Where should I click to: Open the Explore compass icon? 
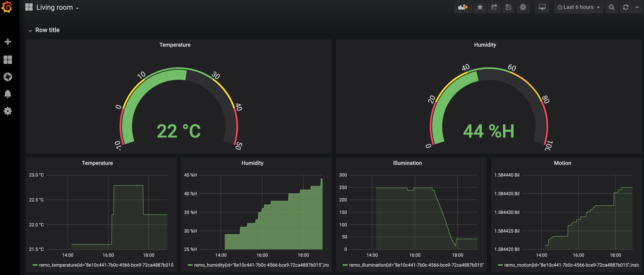pyautogui.click(x=8, y=77)
